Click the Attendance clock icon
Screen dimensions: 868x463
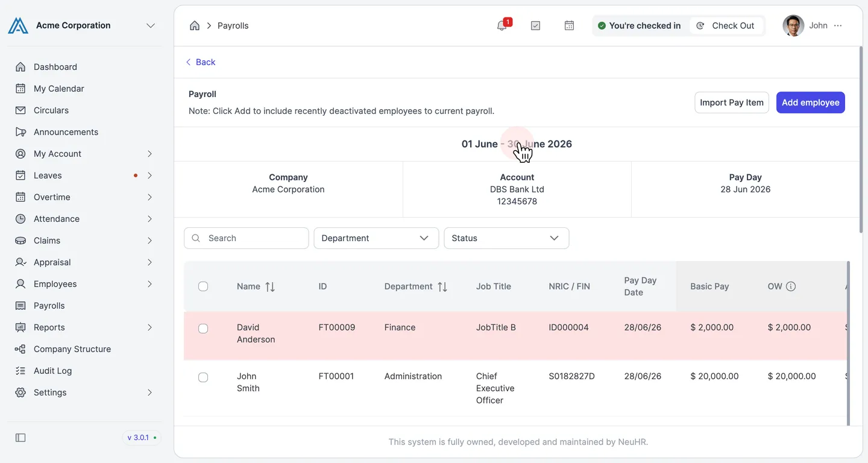click(20, 219)
